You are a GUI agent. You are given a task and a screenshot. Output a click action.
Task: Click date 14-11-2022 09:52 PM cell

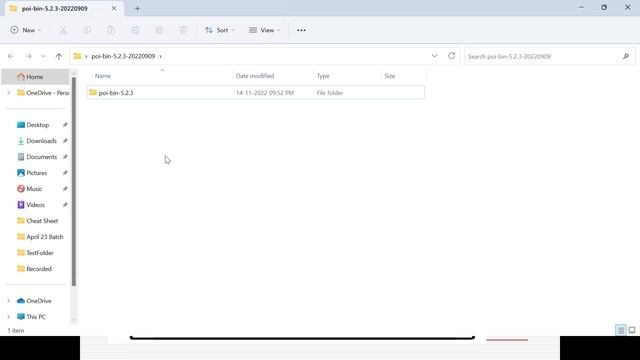[265, 93]
